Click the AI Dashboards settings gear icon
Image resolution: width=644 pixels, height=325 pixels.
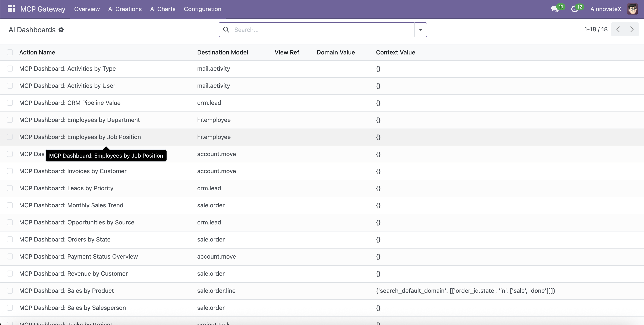(61, 30)
